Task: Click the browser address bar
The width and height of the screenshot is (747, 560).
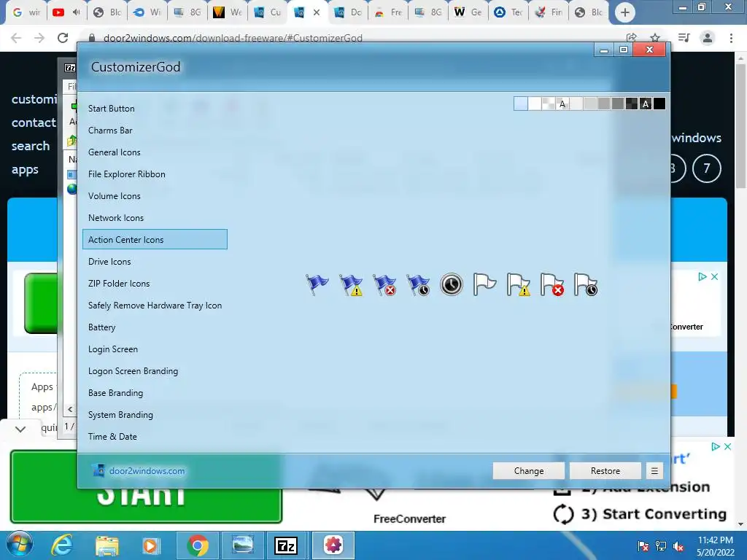Action: [x=352, y=38]
